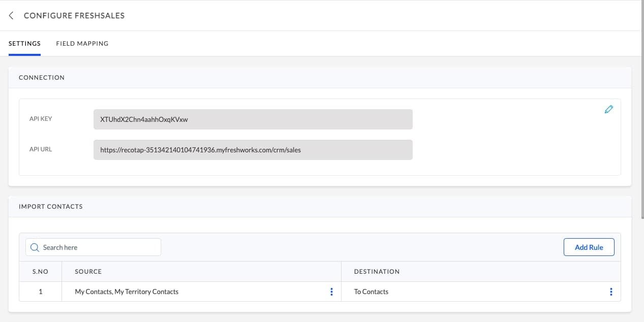Open kebab menu next to My Contacts source
644x322 pixels.
click(331, 292)
